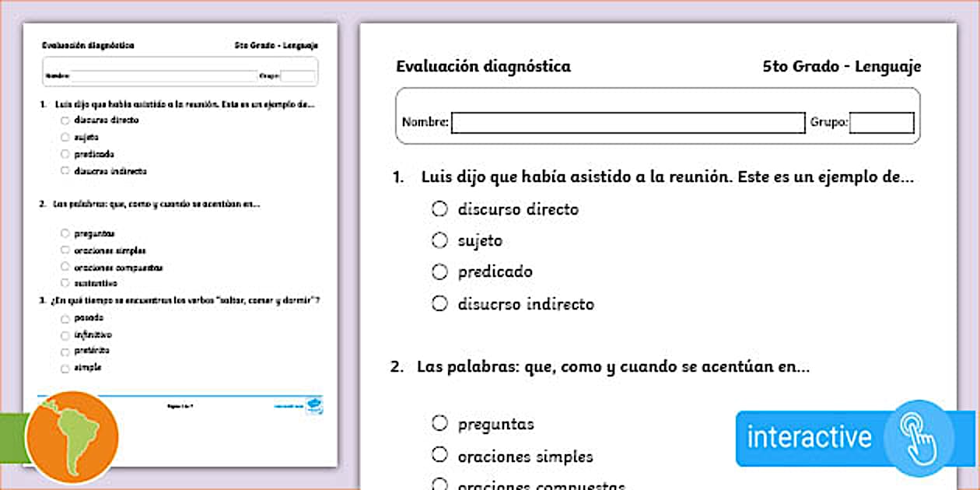
Task: Click the Nombre input field
Action: click(x=626, y=123)
